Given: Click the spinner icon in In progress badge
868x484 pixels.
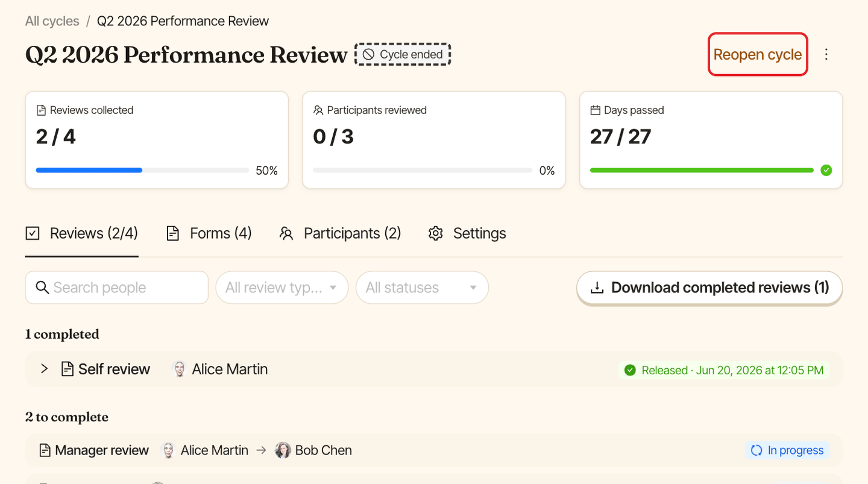Looking at the screenshot, I should [756, 450].
